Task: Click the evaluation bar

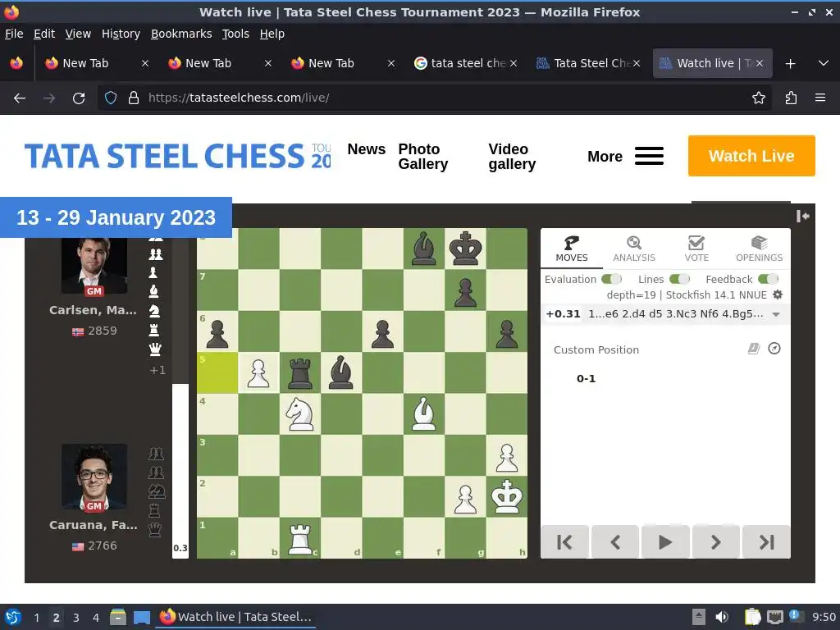Action: tap(180, 396)
